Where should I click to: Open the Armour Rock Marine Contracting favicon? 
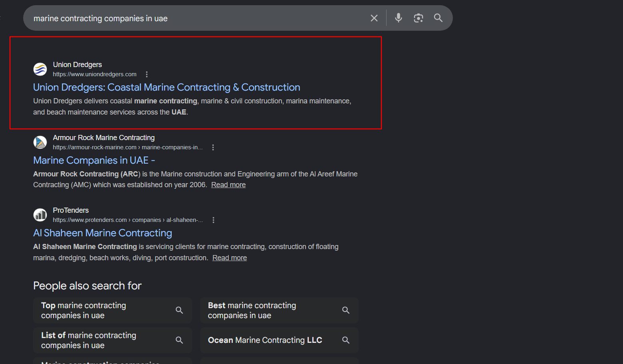[x=40, y=142]
